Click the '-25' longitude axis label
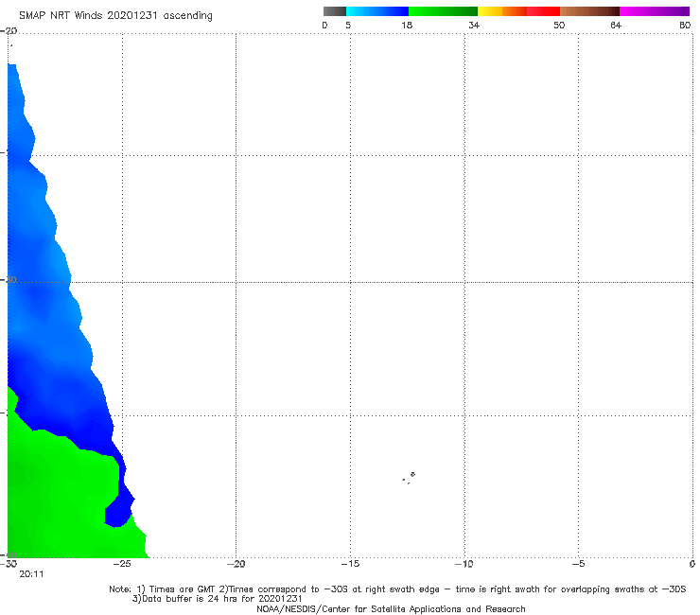Image resolution: width=700 pixels, height=615 pixels. pos(122,564)
